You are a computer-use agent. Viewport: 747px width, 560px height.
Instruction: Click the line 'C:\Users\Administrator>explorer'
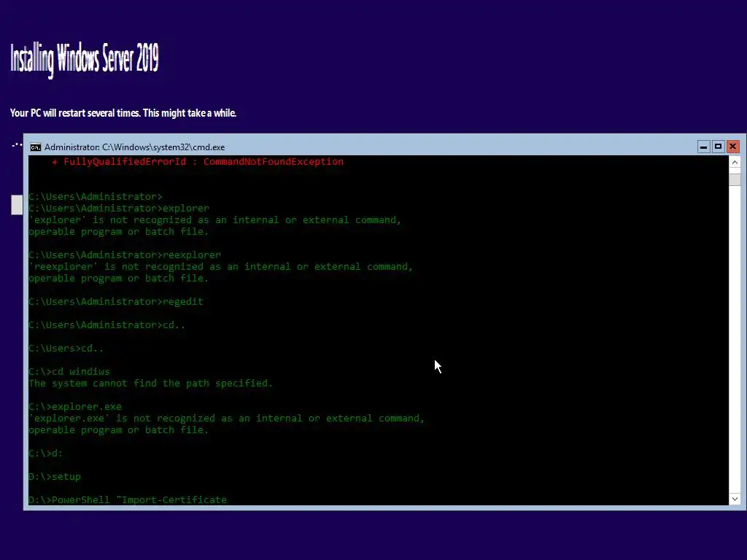click(119, 208)
